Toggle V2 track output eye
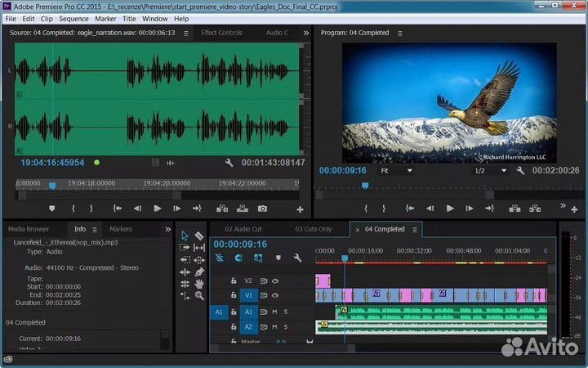 (275, 280)
